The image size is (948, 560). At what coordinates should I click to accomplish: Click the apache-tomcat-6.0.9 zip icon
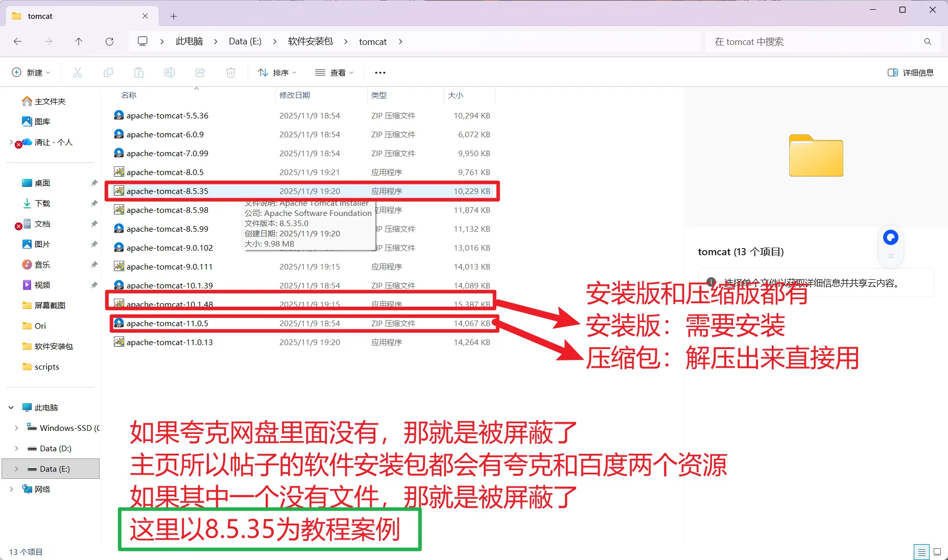tap(119, 134)
